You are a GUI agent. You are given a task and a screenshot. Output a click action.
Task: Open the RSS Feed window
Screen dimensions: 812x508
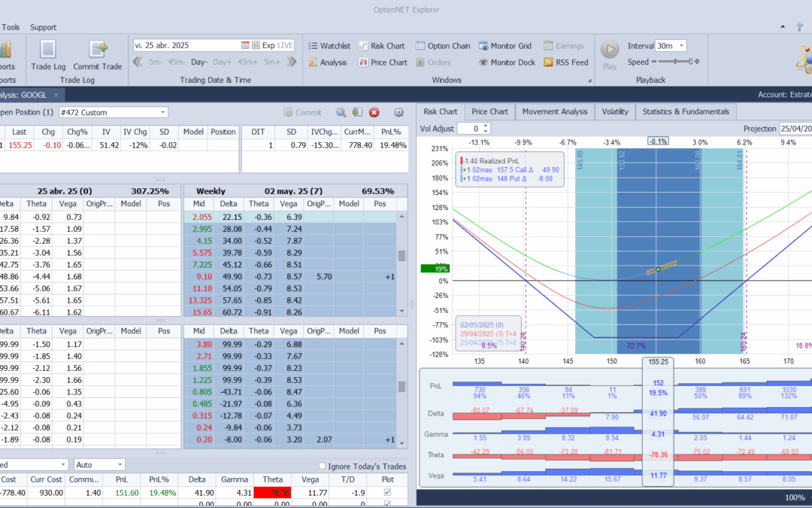pos(566,62)
